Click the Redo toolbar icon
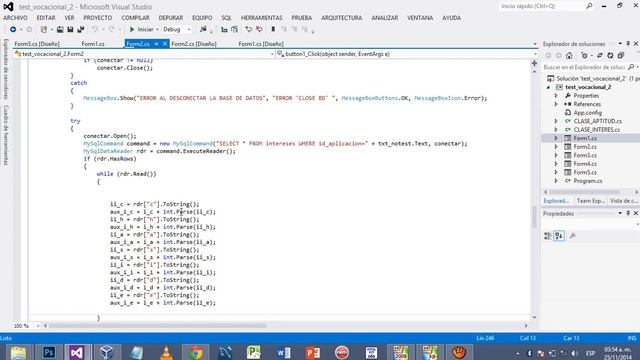This screenshot has width=640, height=360. tap(111, 29)
